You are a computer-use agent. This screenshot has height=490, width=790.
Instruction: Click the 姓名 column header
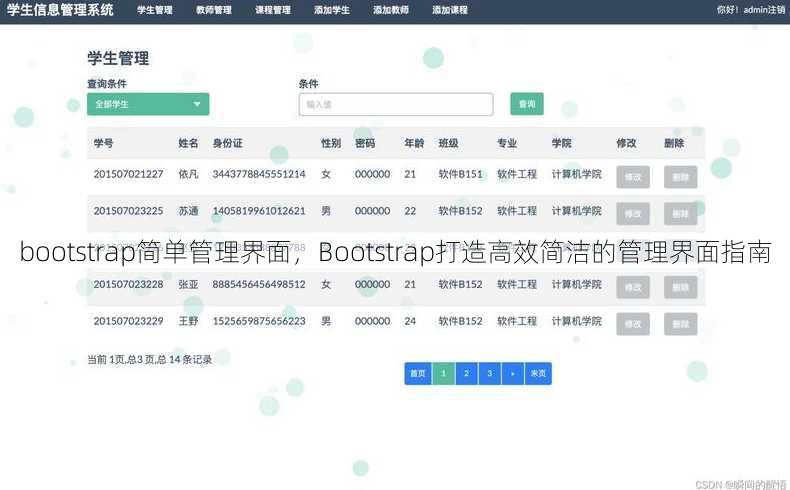[188, 144]
